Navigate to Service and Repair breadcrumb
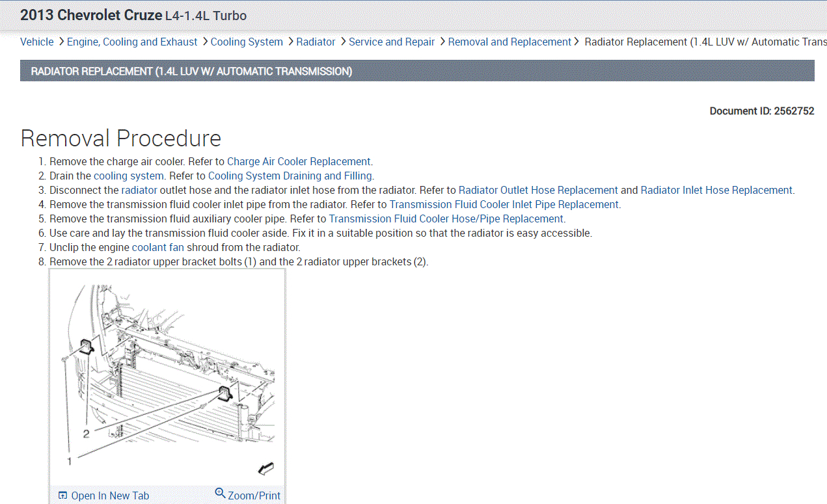This screenshot has width=827, height=504. [392, 42]
